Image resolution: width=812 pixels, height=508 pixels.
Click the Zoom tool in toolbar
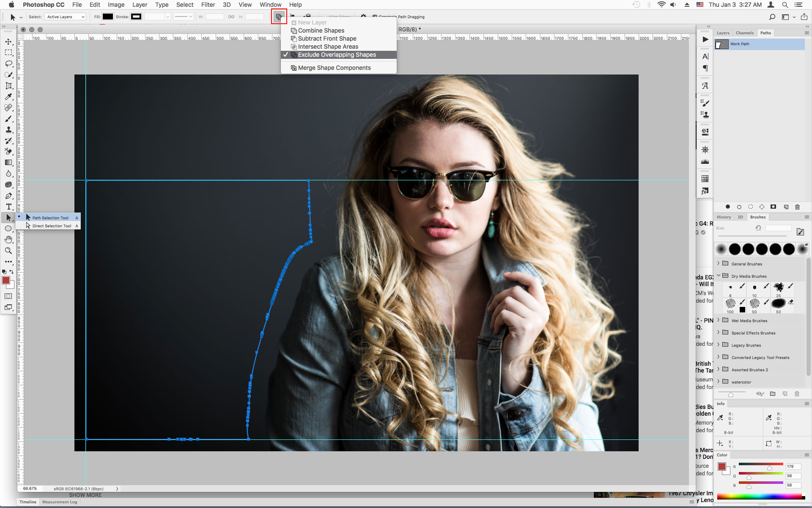(8, 251)
